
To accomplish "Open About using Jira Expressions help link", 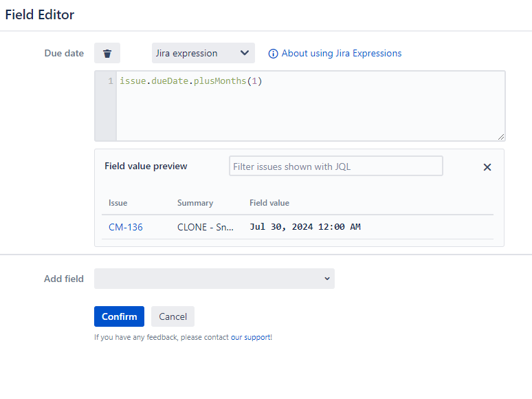I will (342, 53).
